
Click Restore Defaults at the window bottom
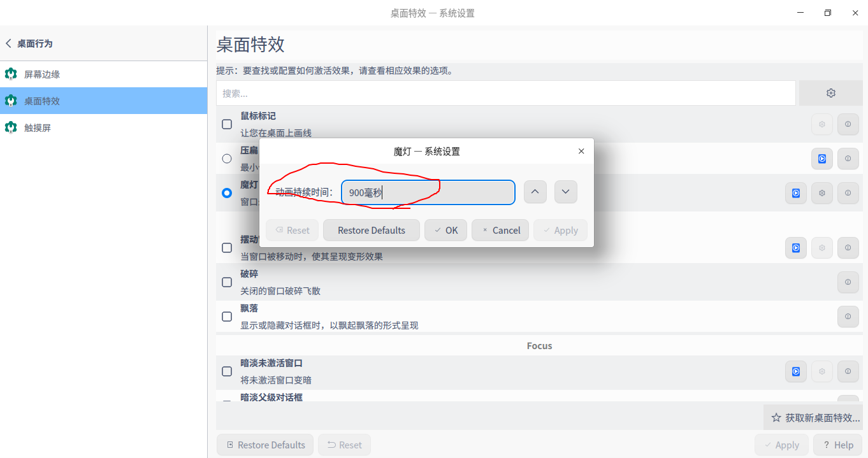pos(265,445)
